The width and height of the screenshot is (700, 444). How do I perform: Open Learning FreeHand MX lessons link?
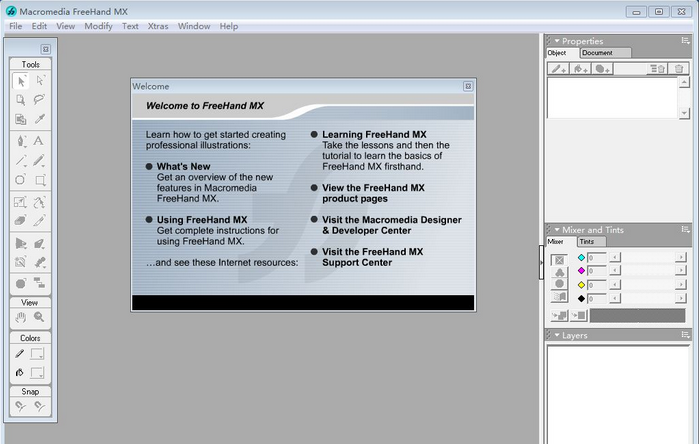[374, 134]
